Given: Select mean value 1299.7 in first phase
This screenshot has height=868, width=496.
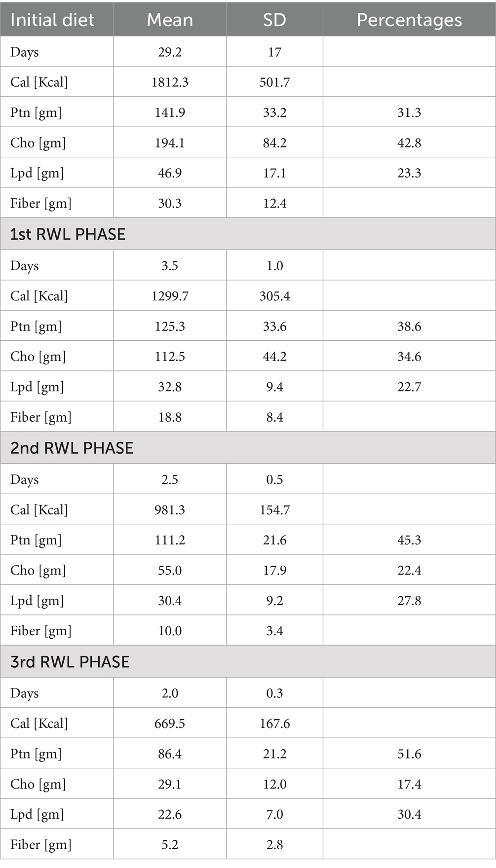Looking at the screenshot, I should click(170, 296).
